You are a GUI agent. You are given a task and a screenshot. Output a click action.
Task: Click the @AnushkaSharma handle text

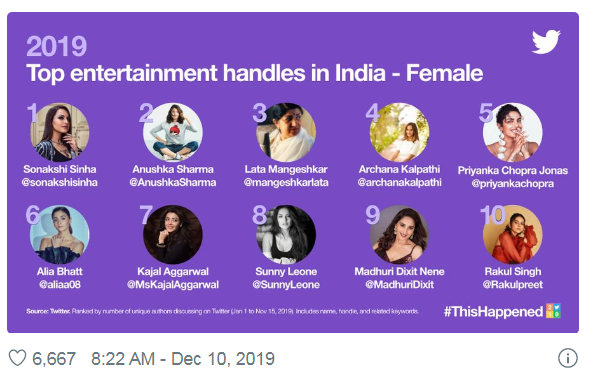pos(173,183)
